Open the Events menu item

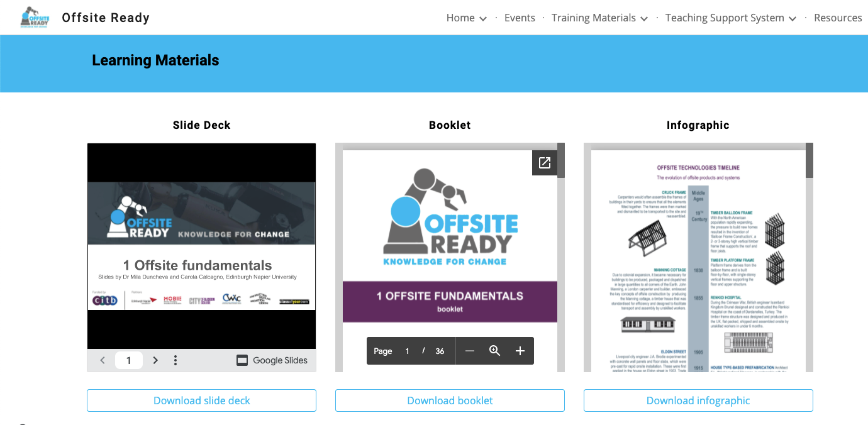pyautogui.click(x=520, y=18)
